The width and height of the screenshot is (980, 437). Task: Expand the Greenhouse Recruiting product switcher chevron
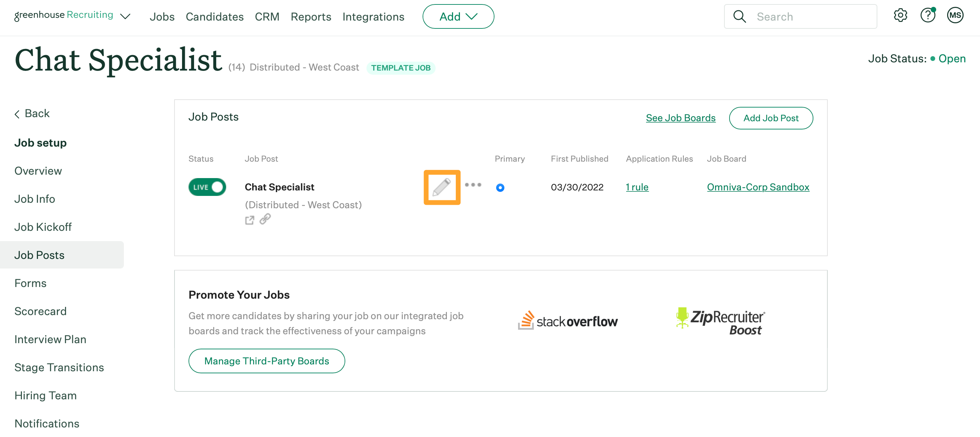click(125, 16)
